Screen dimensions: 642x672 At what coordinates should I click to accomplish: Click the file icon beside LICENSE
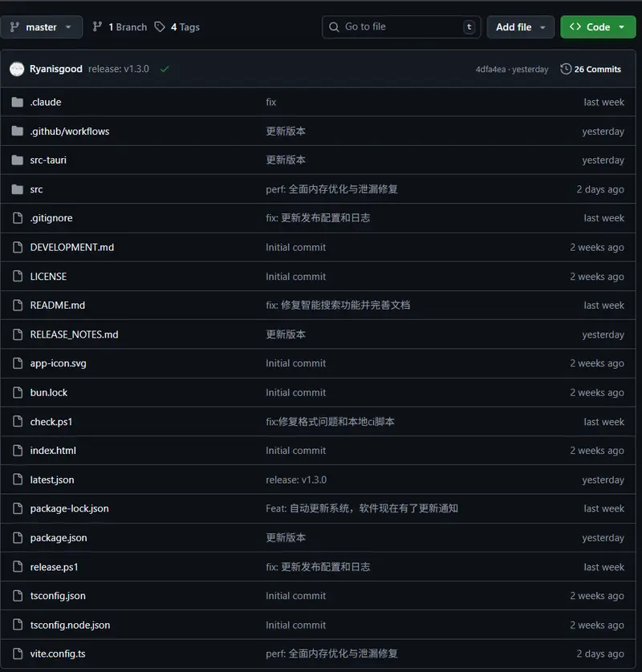click(17, 276)
